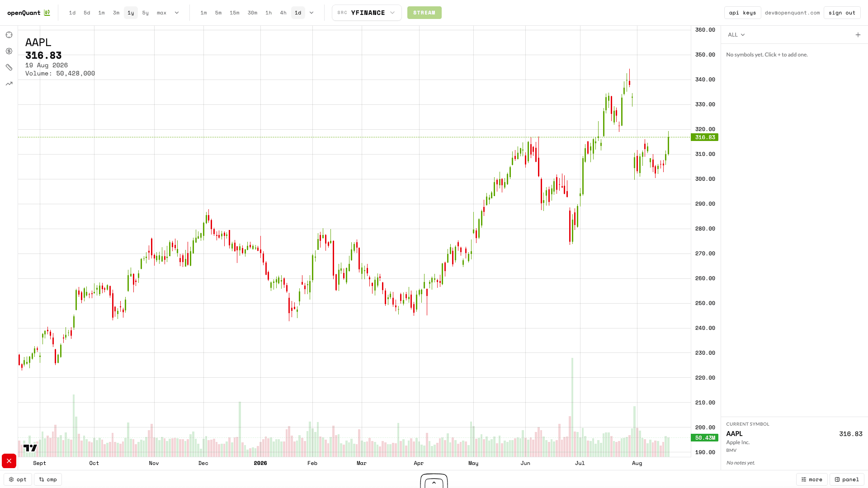Click the Jul label on time axis
This screenshot has width=868, height=488.
pos(580,463)
